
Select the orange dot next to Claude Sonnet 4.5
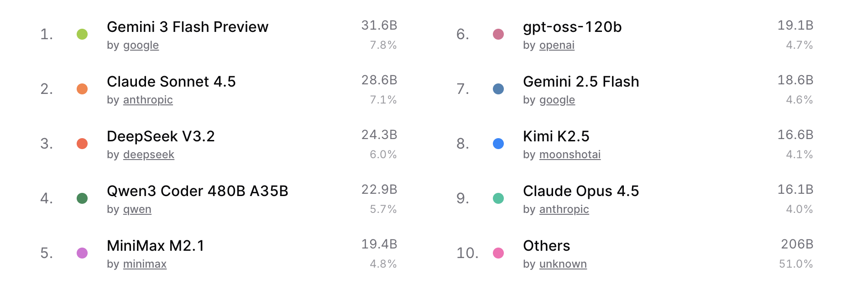tap(82, 89)
